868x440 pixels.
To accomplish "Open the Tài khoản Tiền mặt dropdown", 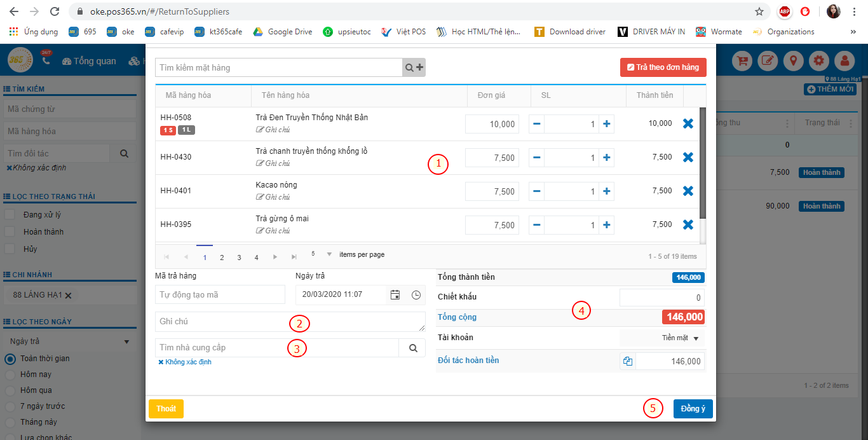I will pyautogui.click(x=679, y=338).
